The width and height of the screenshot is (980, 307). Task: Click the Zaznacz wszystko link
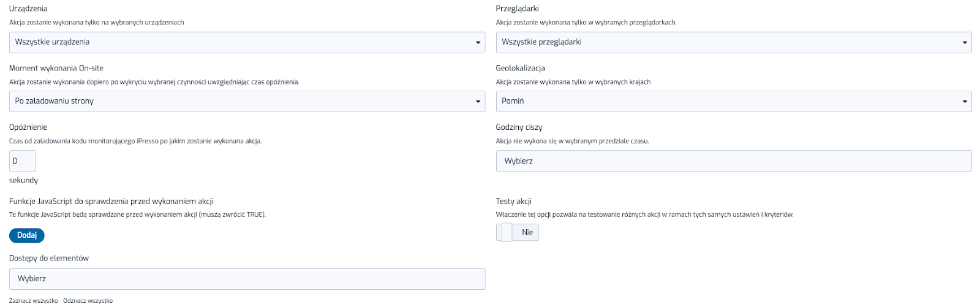[34, 301]
